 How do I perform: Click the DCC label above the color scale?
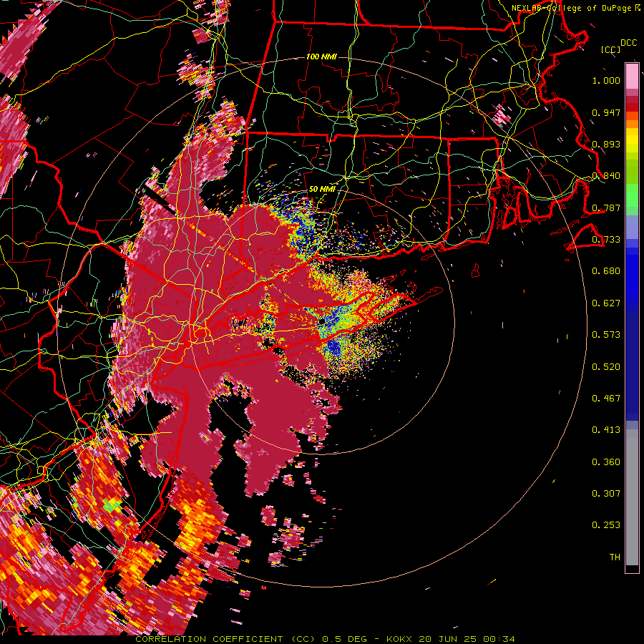click(x=628, y=43)
